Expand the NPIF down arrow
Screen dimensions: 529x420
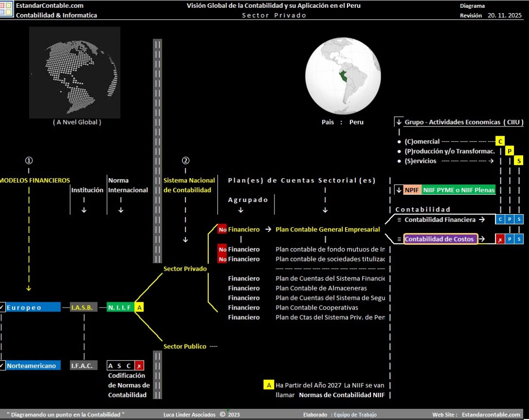(399, 190)
